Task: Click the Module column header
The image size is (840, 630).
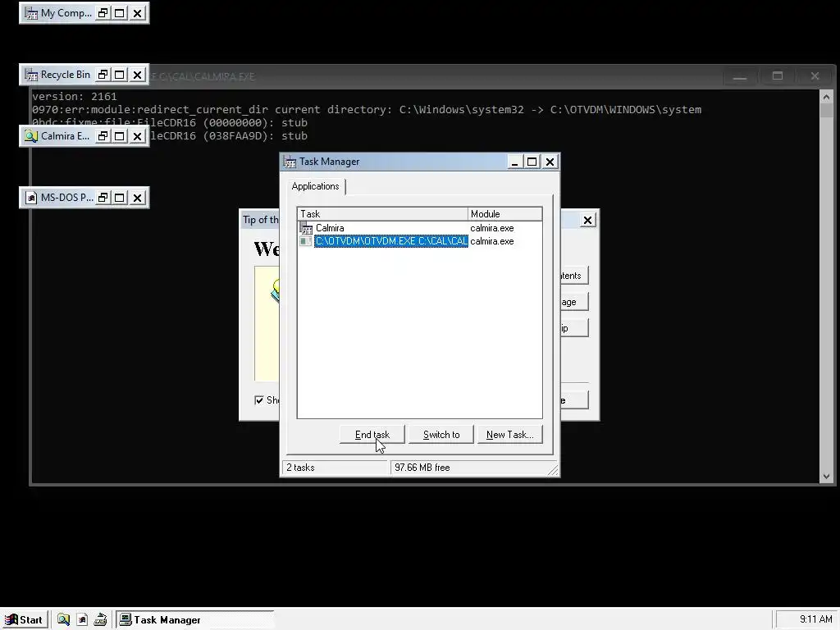Action: click(504, 214)
